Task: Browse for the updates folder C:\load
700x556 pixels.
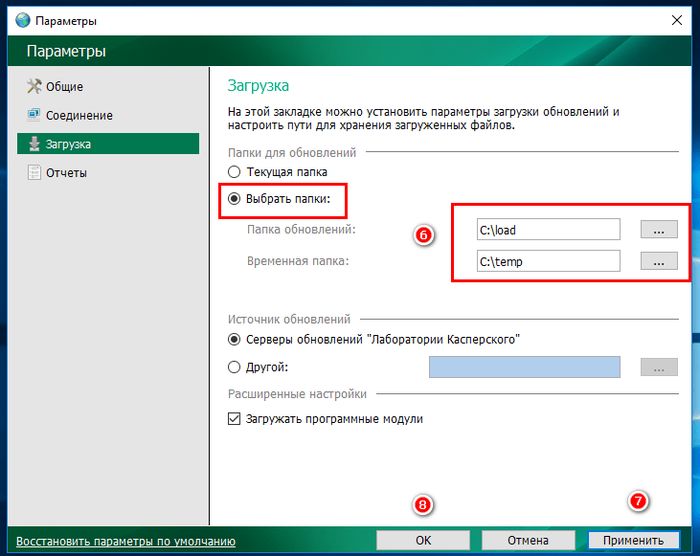Action: click(659, 230)
